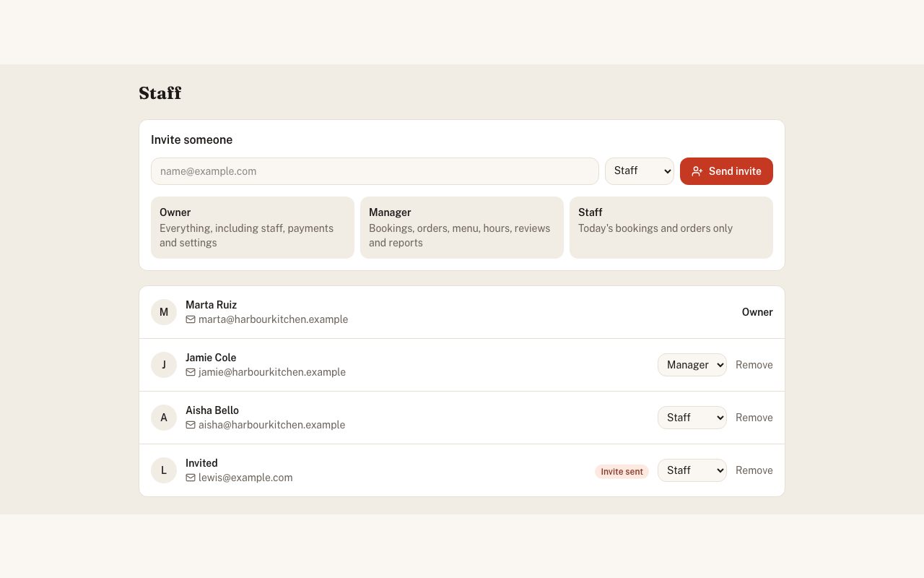Click the envelope icon beside marta@harbourkitchen.example
The width and height of the screenshot is (924, 578).
(191, 319)
